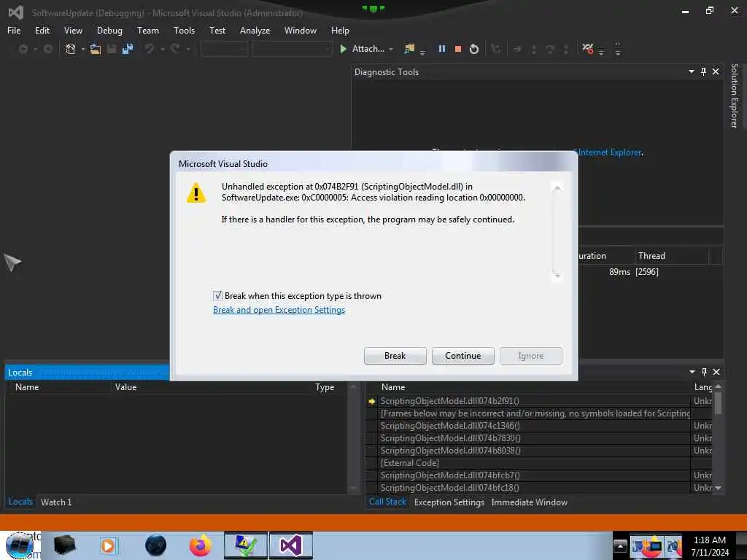Click the dark globe taskbar icon
Viewport: 747px width, 560px height.
click(x=156, y=545)
